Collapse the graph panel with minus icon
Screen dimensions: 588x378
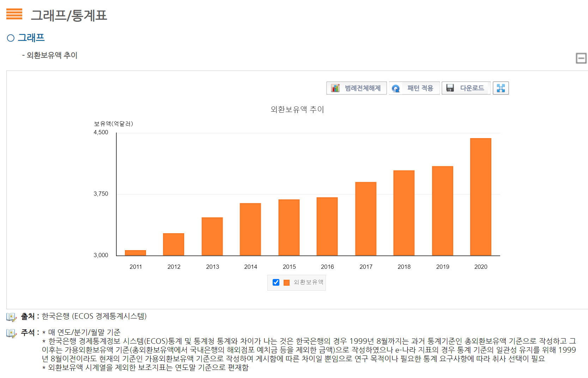click(581, 58)
